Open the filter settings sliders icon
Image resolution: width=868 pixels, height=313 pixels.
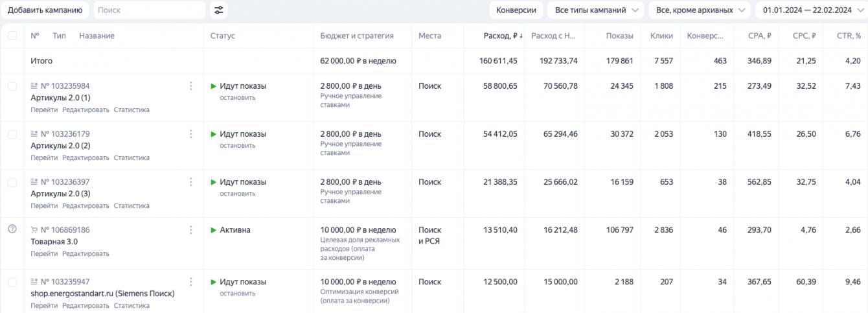[219, 10]
